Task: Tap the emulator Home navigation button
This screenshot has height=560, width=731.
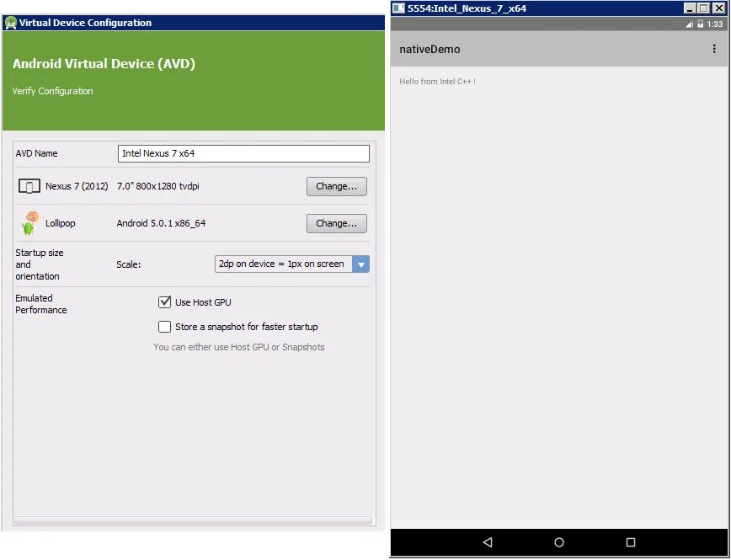Action: click(559, 542)
